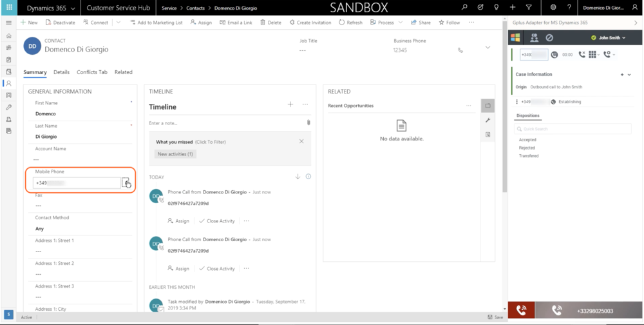Open the app launcher waffle icon

8,7
